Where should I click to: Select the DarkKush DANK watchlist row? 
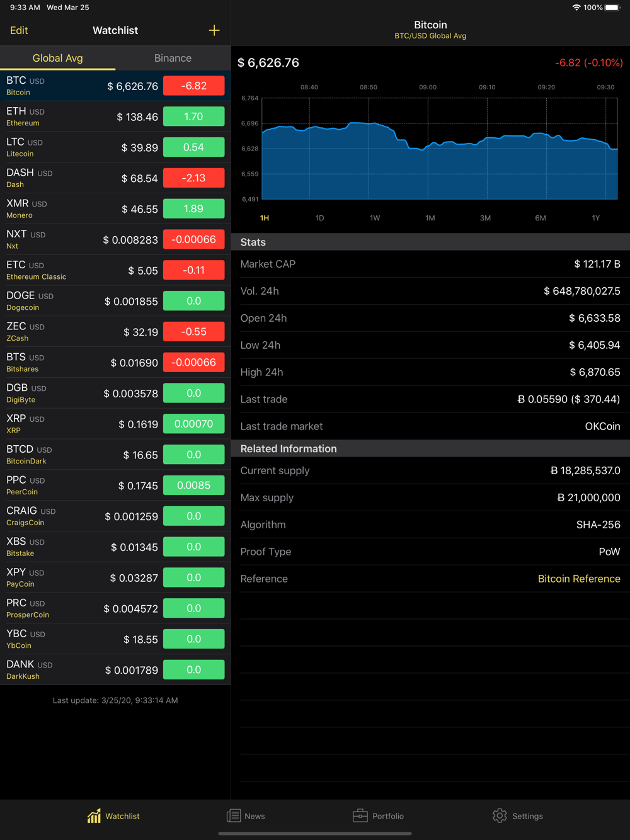(x=115, y=670)
